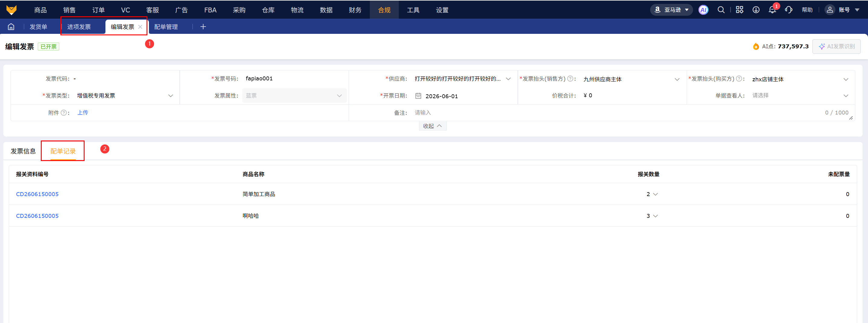Open the 数据 menu
The height and width of the screenshot is (323, 868).
click(326, 10)
